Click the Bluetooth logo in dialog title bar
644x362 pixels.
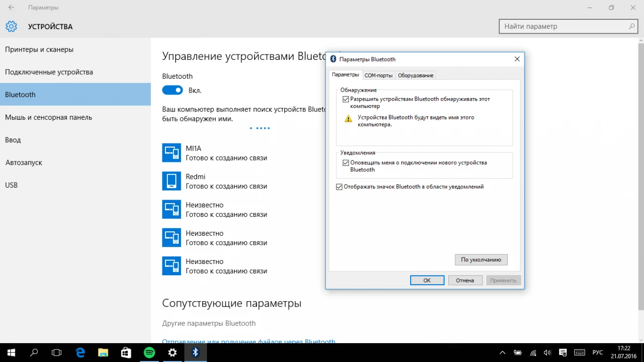point(333,59)
